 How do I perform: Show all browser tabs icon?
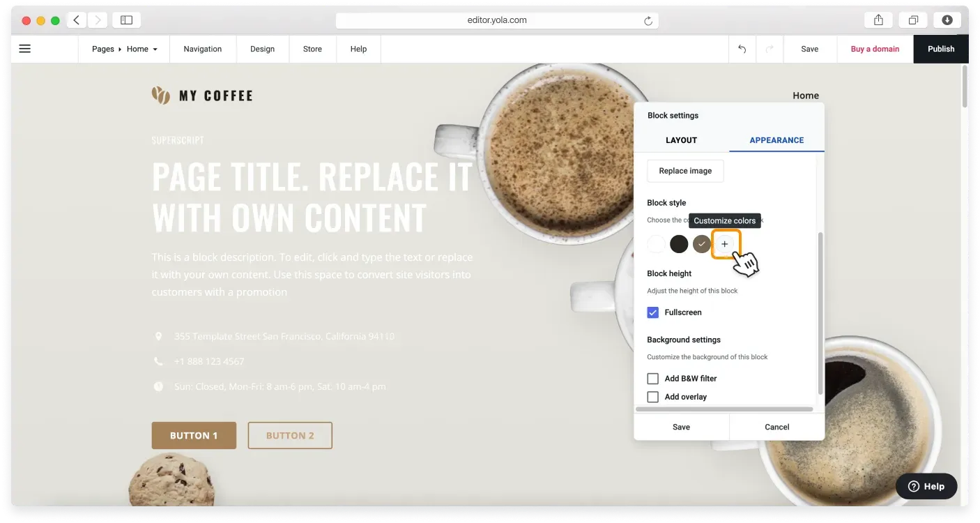click(x=913, y=20)
